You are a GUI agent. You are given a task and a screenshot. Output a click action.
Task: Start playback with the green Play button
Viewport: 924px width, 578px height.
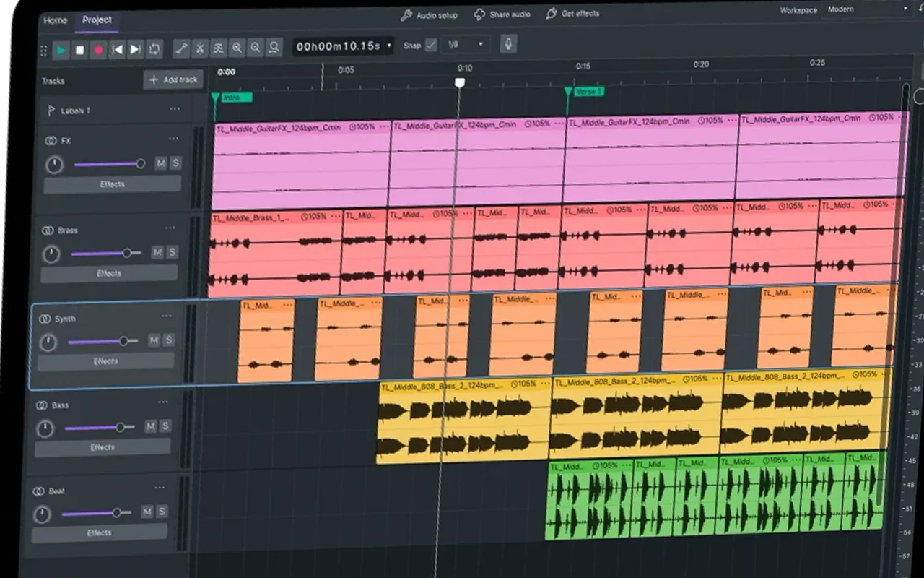(x=61, y=51)
